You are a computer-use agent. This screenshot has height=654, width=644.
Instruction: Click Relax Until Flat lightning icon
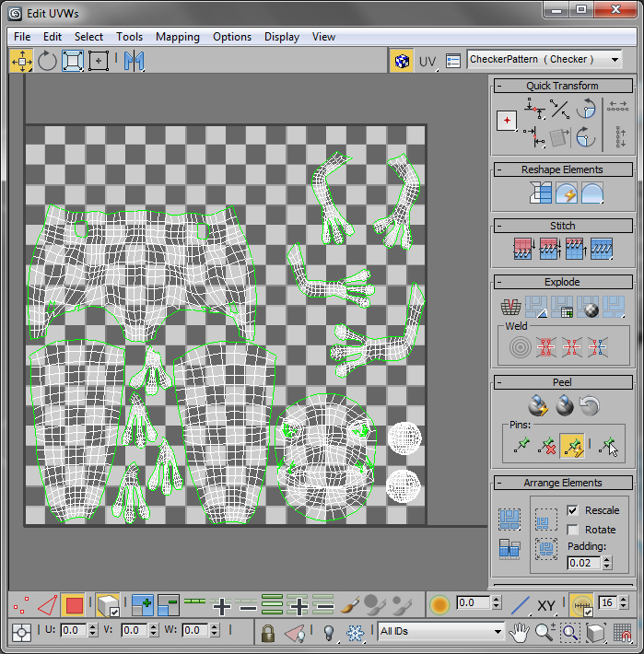(567, 193)
